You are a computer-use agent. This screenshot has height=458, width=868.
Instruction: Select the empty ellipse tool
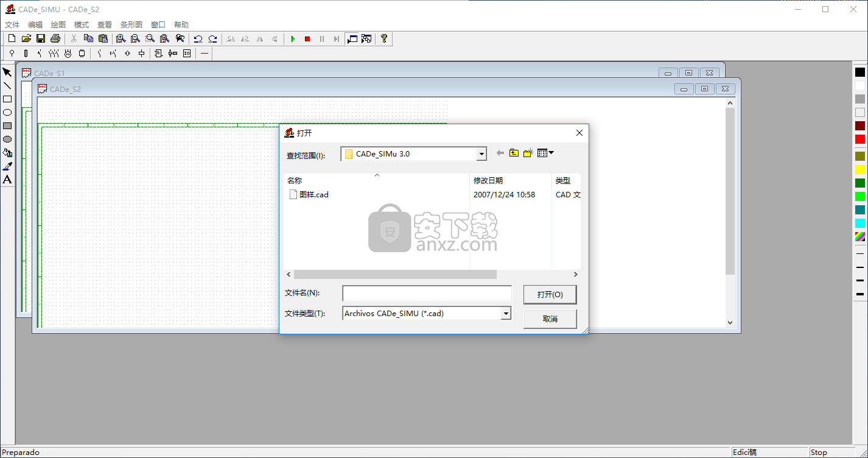pyautogui.click(x=7, y=112)
